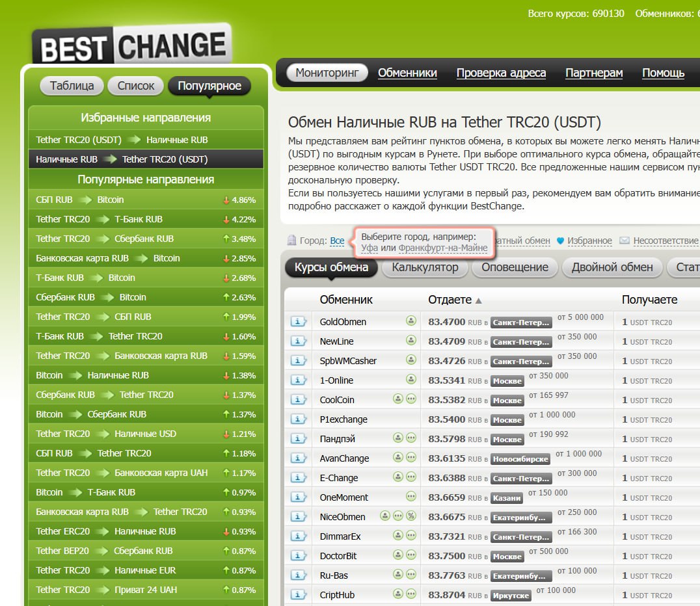
Task: Sort by the Отдаете column arrow
Action: click(479, 301)
